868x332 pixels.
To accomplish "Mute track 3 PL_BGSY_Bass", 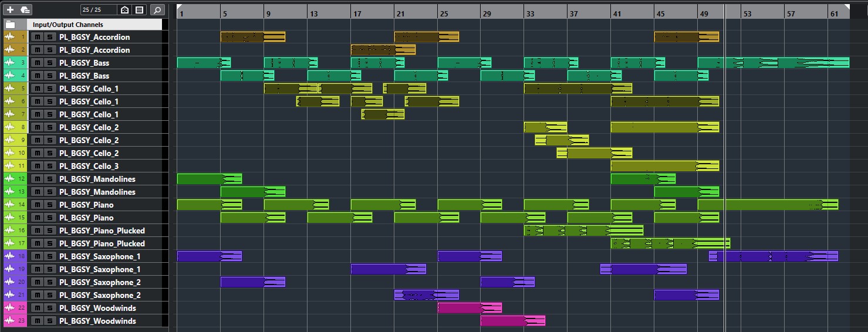I will click(38, 63).
